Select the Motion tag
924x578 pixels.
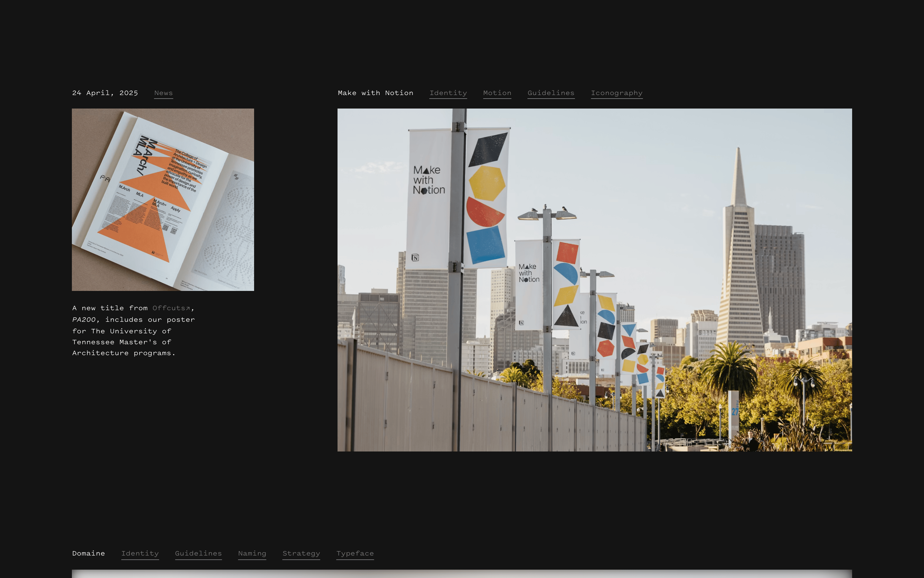pyautogui.click(x=497, y=93)
